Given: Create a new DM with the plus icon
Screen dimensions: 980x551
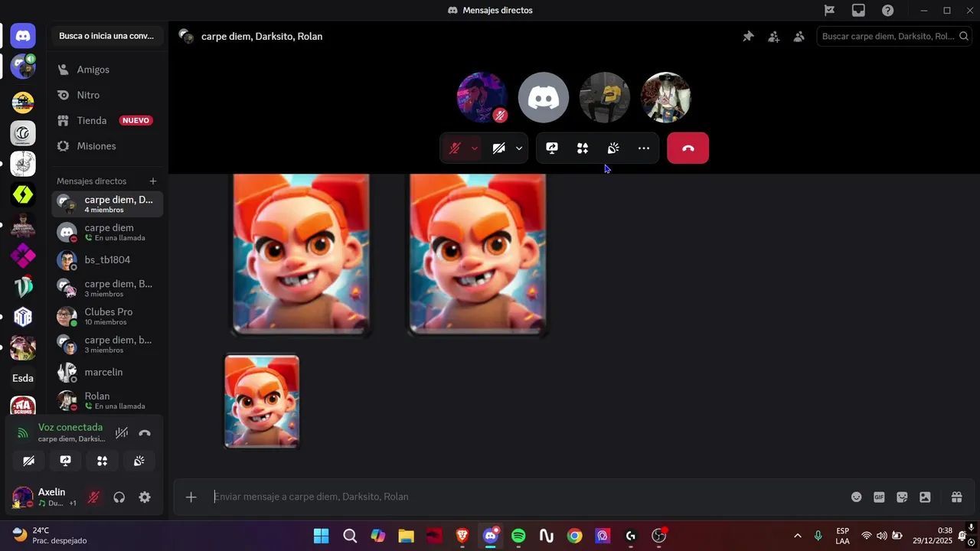Looking at the screenshot, I should click(153, 181).
